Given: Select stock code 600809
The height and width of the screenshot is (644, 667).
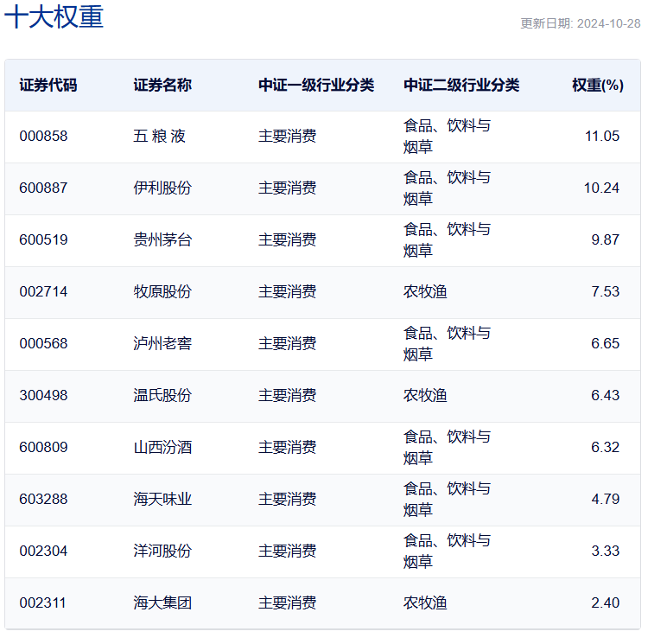Looking at the screenshot, I should tap(43, 448).
